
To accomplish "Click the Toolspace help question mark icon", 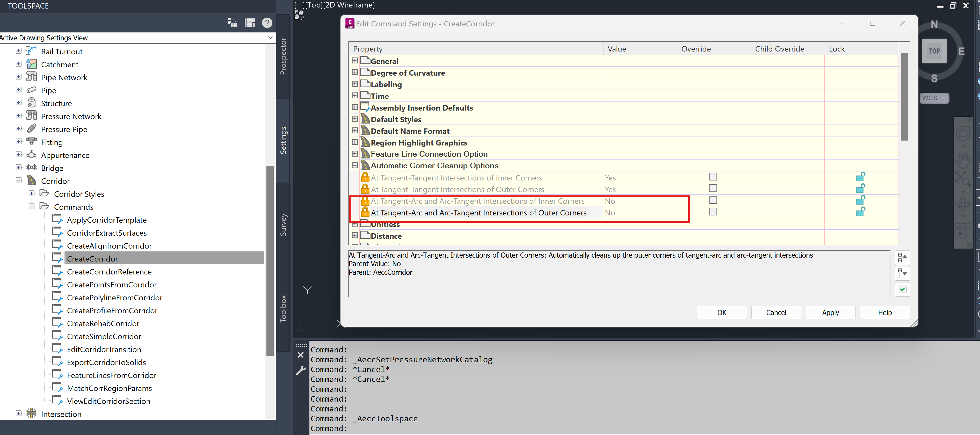I will (x=267, y=23).
